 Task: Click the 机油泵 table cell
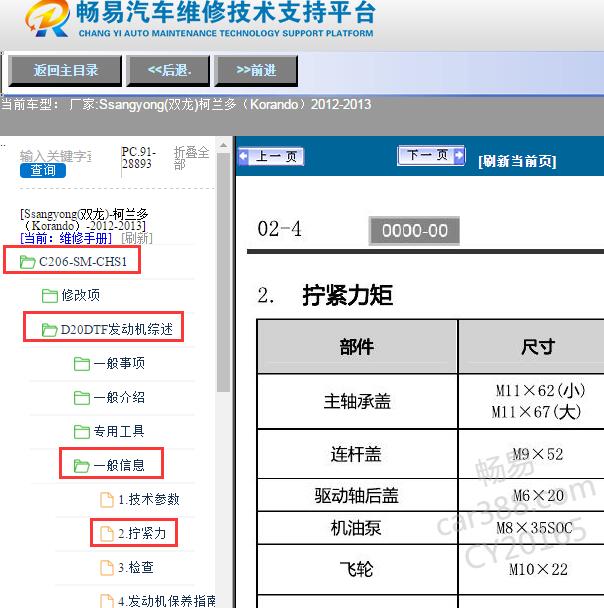coord(356,528)
